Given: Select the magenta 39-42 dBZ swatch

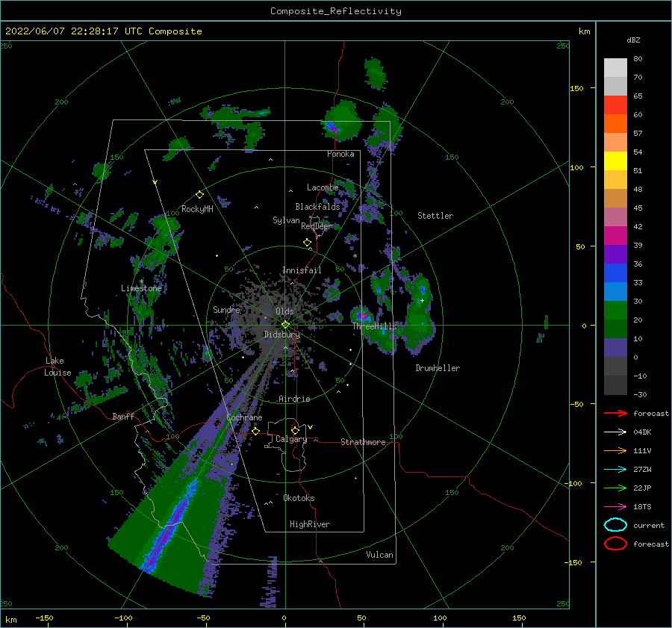Looking at the screenshot, I should click(x=615, y=236).
